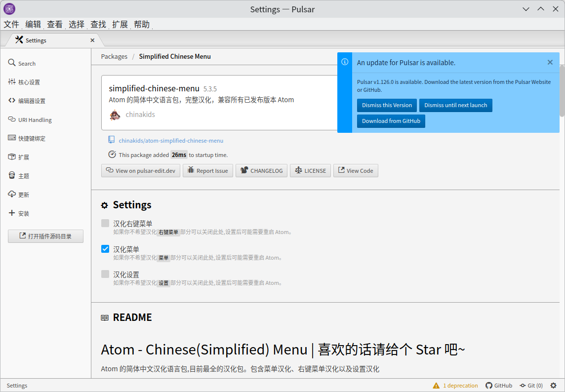The image size is (565, 392).
Task: Click the vertical scrollbar thumb
Action: tap(562, 91)
